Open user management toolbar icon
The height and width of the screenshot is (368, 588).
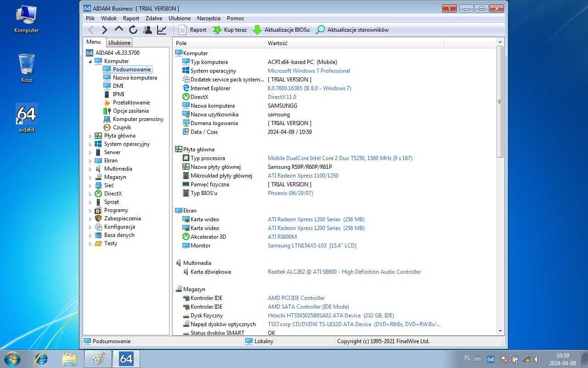pyautogui.click(x=147, y=30)
